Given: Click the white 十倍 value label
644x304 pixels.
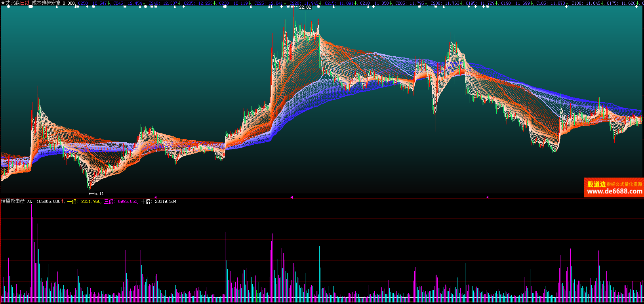Looking at the screenshot, I should pos(158,201).
